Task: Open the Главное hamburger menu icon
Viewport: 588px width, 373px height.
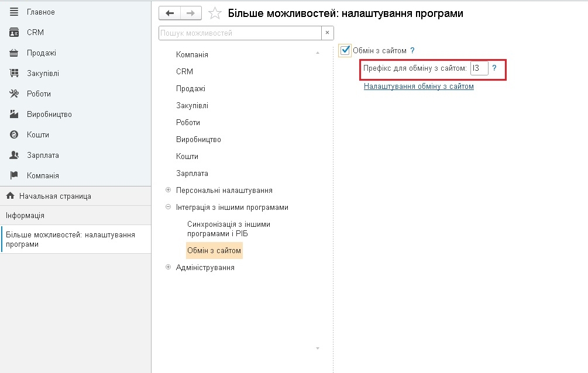Action: click(14, 12)
